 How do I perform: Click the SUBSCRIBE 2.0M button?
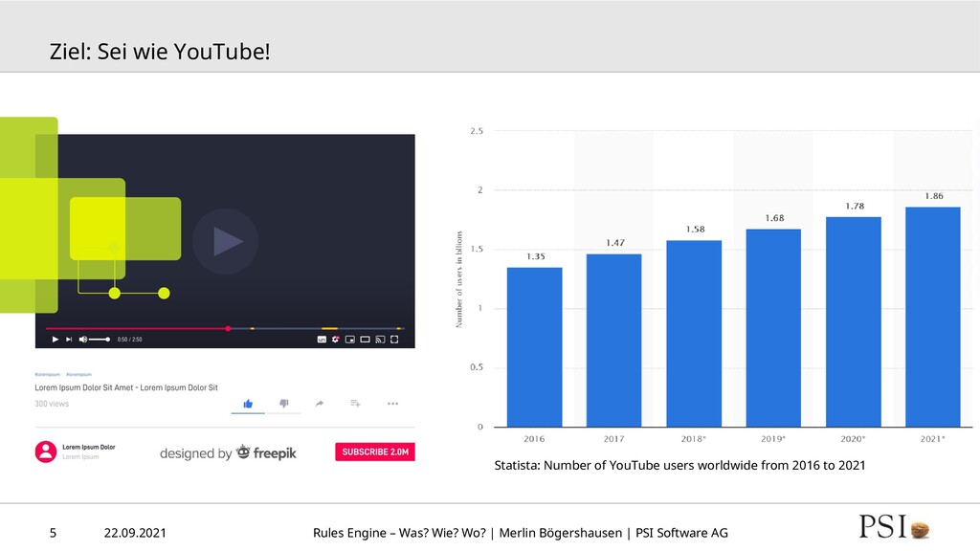(375, 452)
